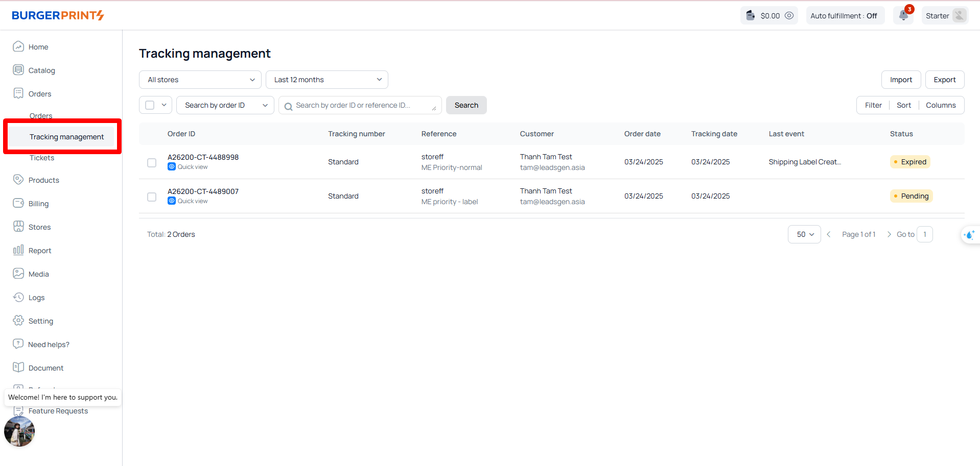Toggle balance visibility eye icon
Image resolution: width=980 pixels, height=466 pixels.
coord(789,15)
